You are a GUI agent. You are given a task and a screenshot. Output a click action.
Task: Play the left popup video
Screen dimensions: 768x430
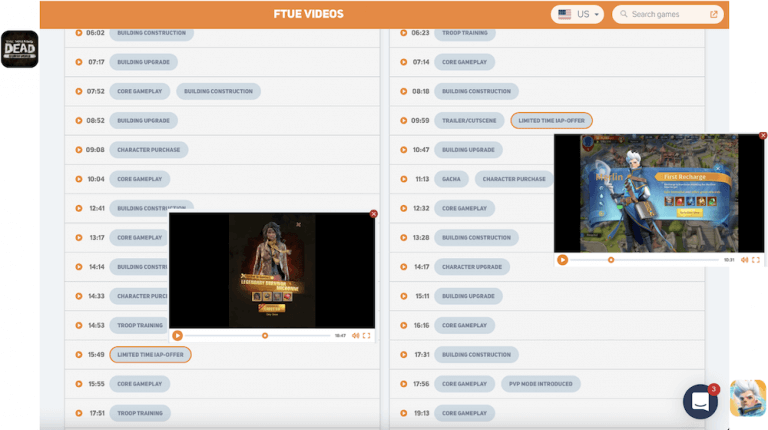coord(177,336)
